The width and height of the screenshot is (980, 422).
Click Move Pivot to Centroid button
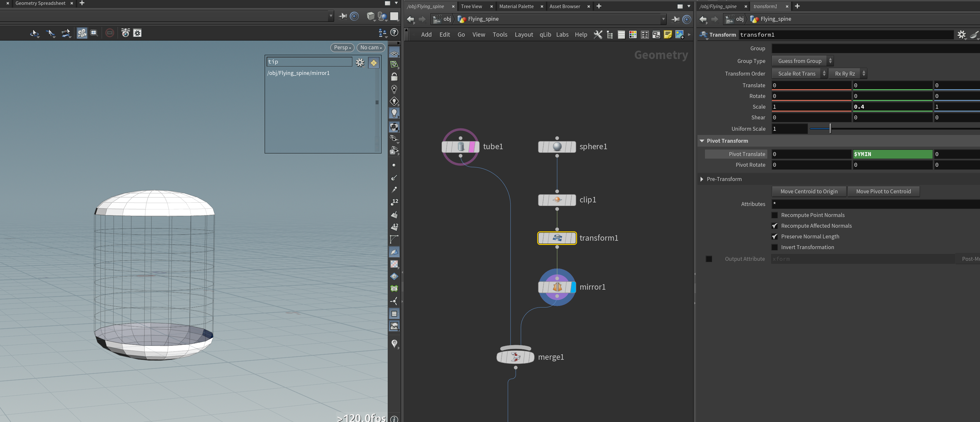883,192
